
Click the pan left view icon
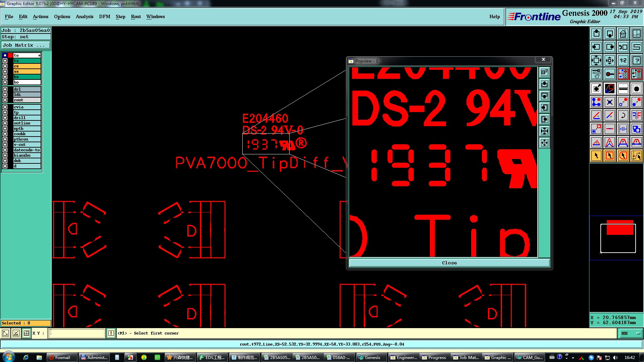tap(596, 47)
